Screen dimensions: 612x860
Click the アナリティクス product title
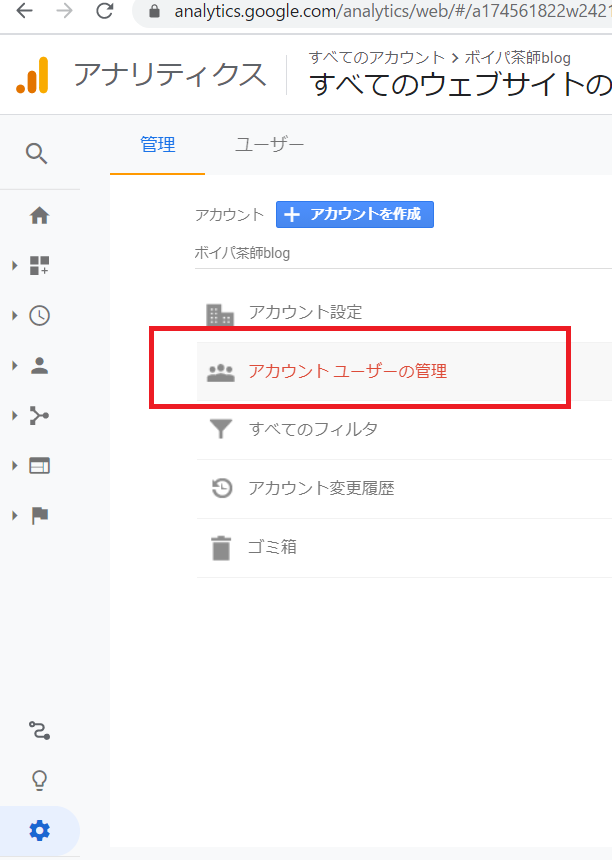(x=169, y=75)
